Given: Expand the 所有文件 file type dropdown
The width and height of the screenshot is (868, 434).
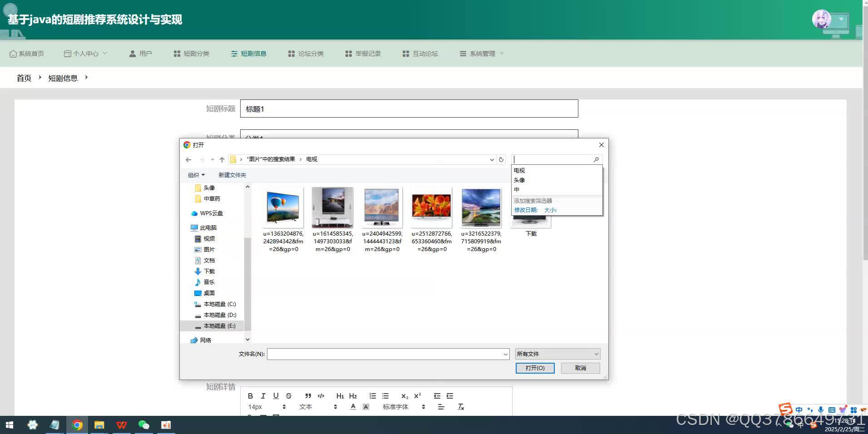Looking at the screenshot, I should click(x=558, y=354).
